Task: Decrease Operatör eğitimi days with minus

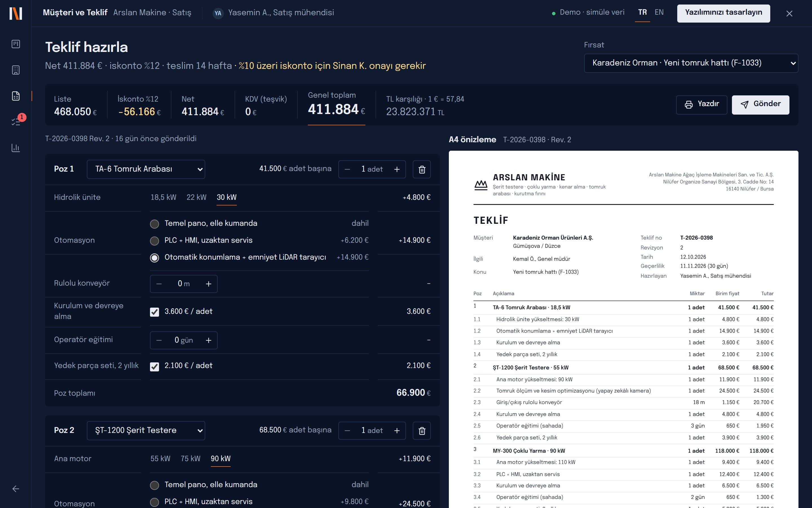Action: 159,340
